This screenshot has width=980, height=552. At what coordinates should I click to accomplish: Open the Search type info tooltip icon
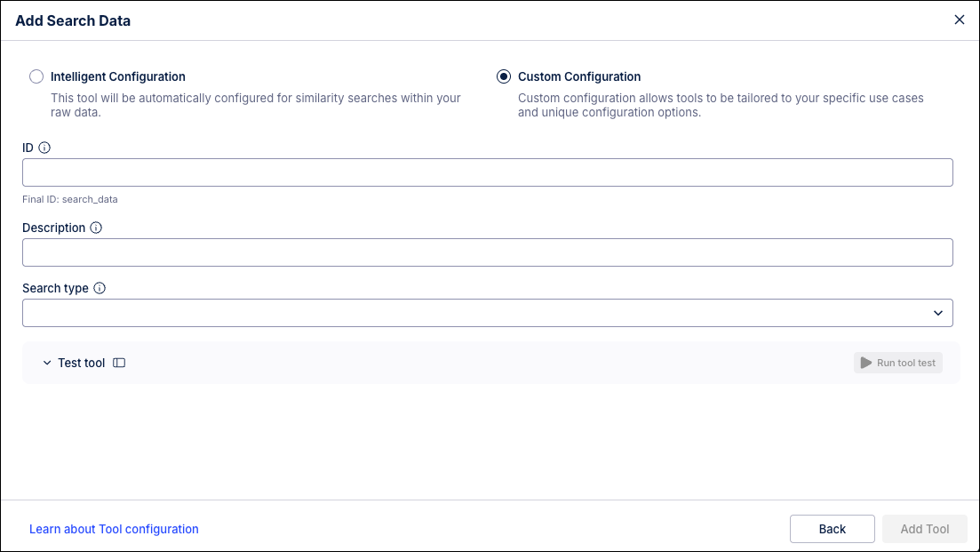(100, 288)
